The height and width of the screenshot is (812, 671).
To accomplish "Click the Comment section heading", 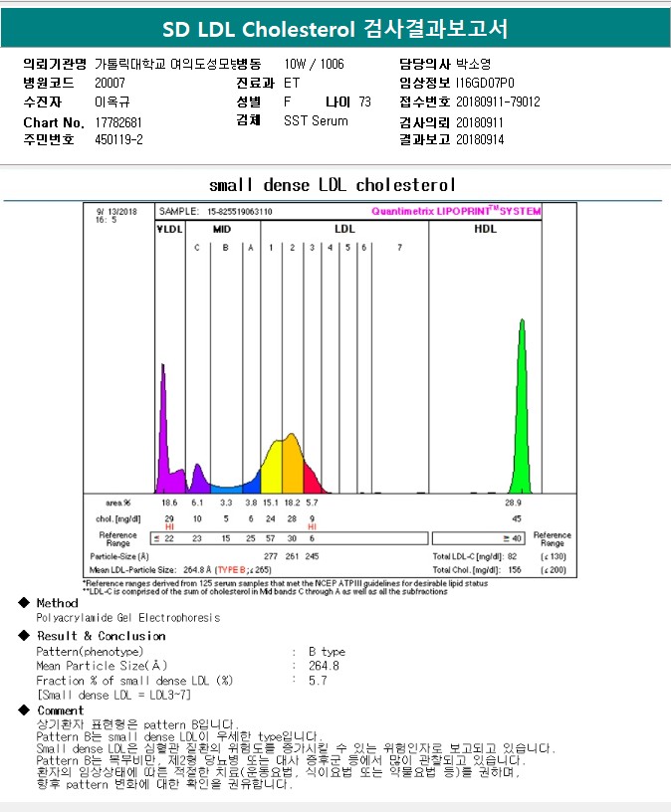I will click(x=60, y=710).
